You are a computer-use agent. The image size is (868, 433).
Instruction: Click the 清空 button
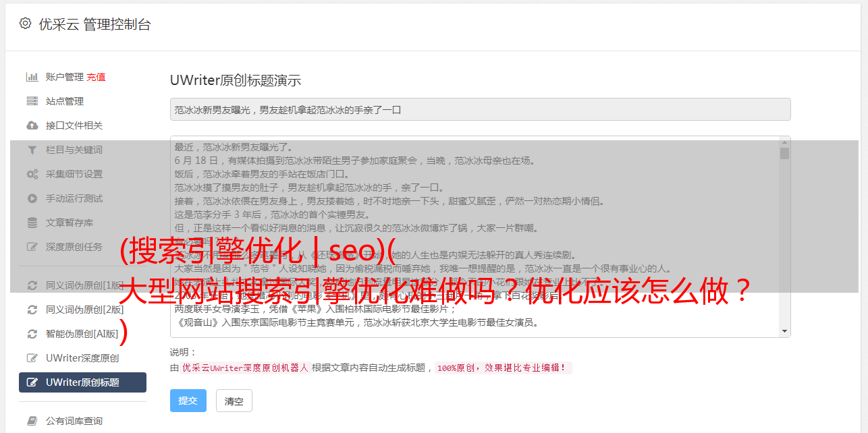[x=234, y=401]
